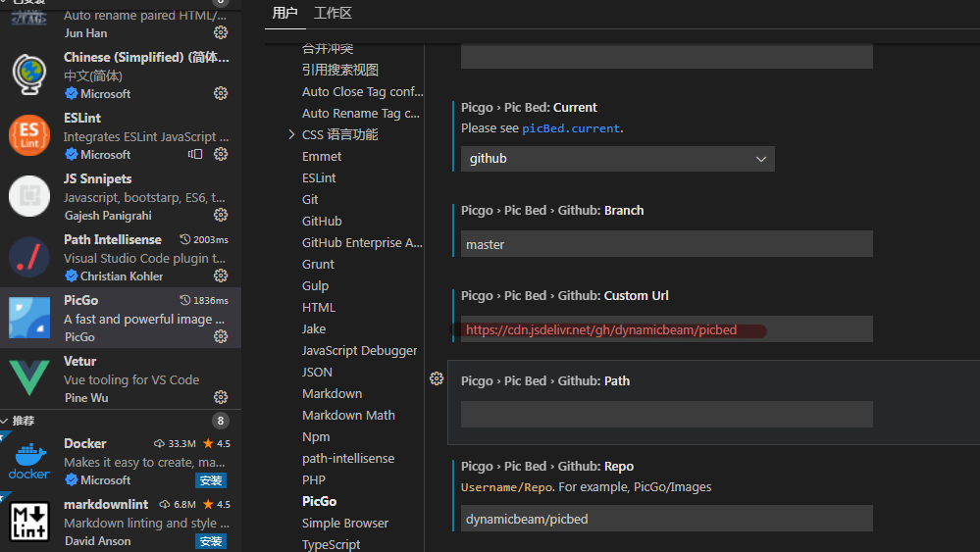This screenshot has width=980, height=552.
Task: Select TypeScript in settings tree
Action: point(332,544)
